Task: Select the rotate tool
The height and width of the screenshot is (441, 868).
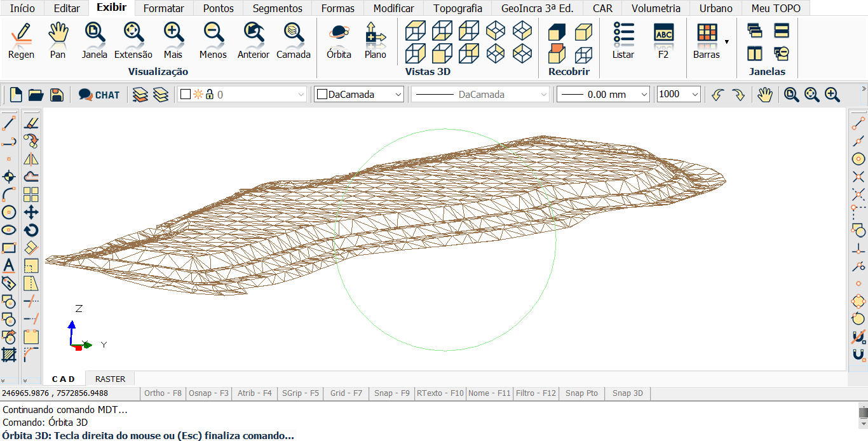Action: (x=31, y=230)
